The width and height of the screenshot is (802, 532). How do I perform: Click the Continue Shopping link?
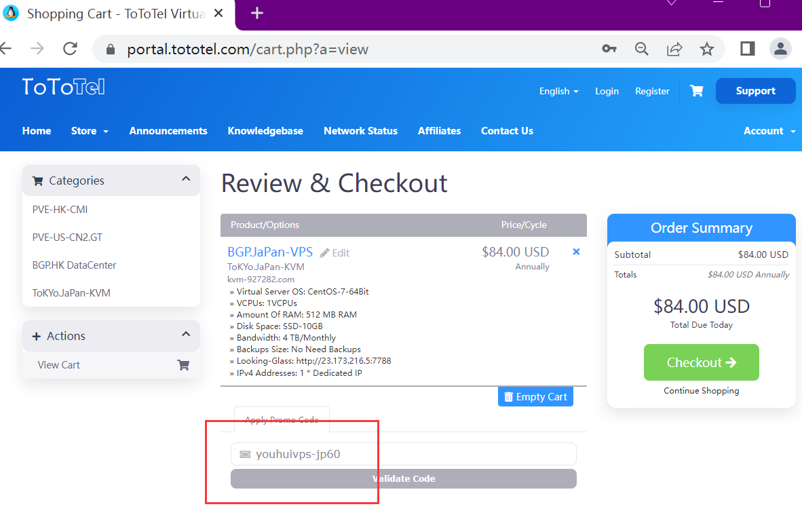pos(701,391)
